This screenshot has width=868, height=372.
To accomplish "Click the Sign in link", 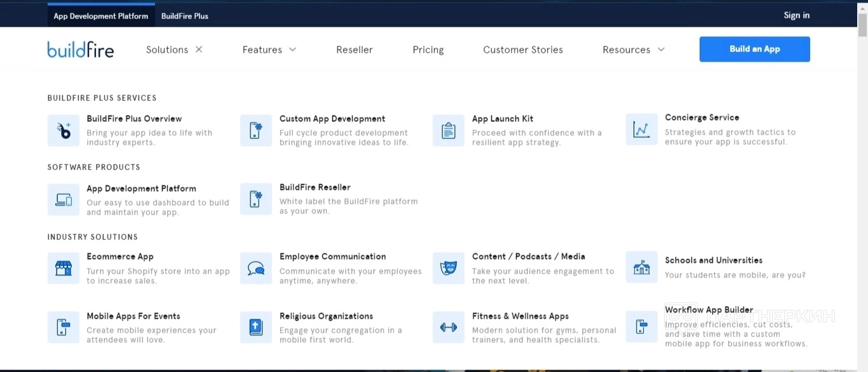I will 797,15.
